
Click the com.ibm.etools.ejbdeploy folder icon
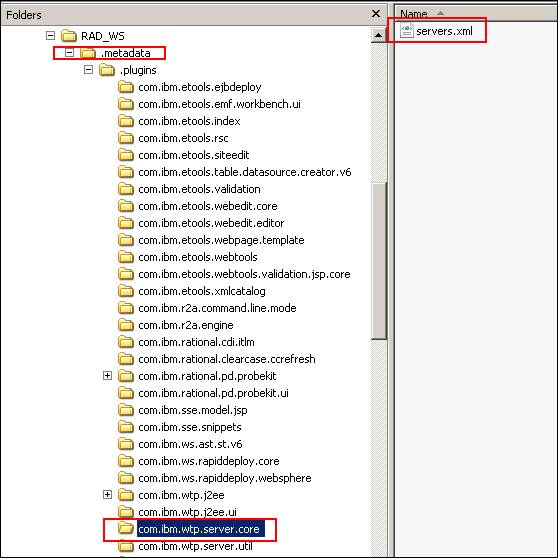tap(126, 87)
